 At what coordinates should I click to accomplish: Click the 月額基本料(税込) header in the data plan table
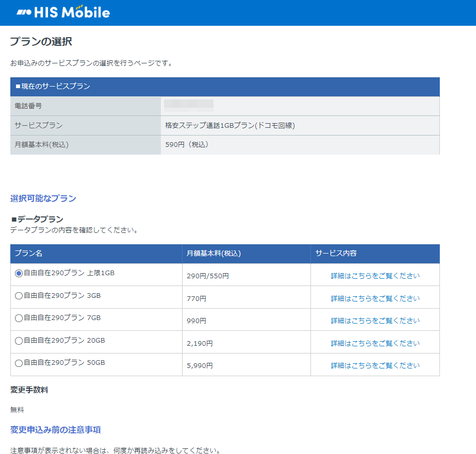pyautogui.click(x=214, y=254)
